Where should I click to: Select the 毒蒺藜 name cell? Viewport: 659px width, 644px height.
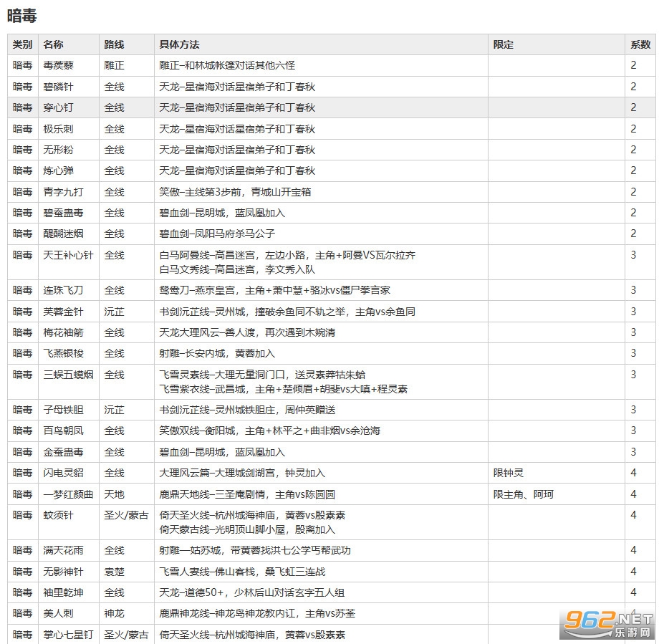[x=69, y=66]
